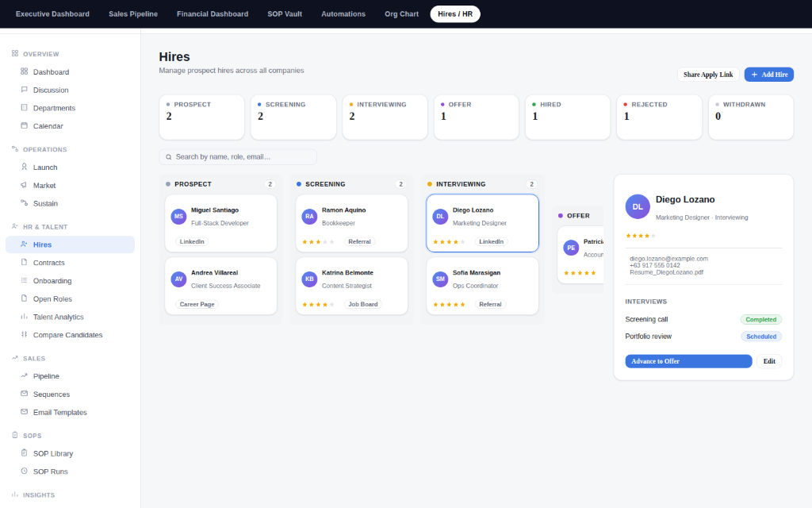812x508 pixels.
Task: Click the Pipeline trend icon in sidebar
Action: point(25,375)
